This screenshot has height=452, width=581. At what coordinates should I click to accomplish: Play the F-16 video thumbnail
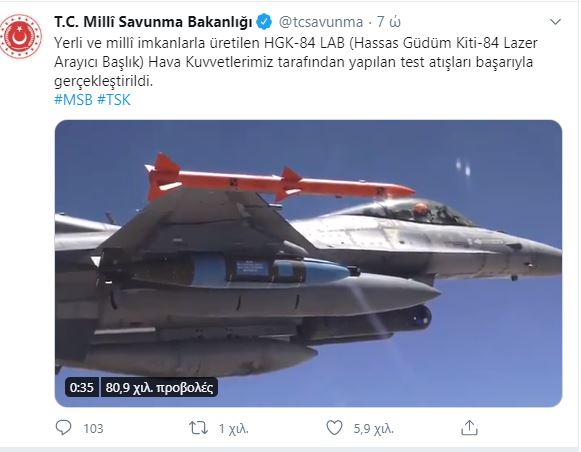coord(308,263)
